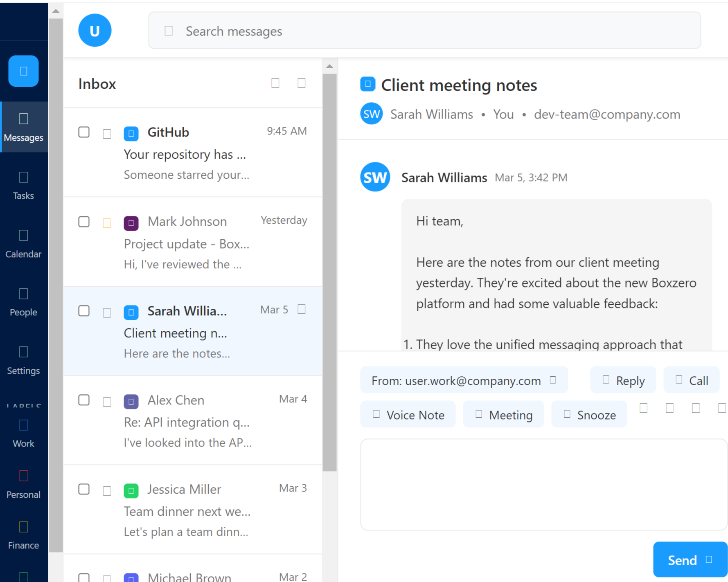Click the Voice Note button
This screenshot has height=582, width=728.
(408, 415)
